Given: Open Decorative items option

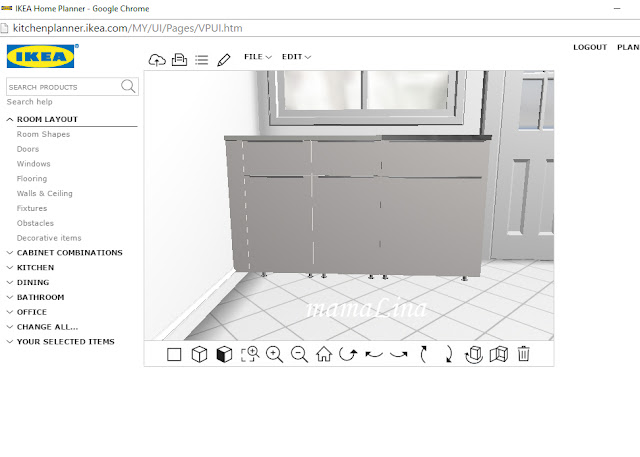Looking at the screenshot, I should click(x=49, y=238).
